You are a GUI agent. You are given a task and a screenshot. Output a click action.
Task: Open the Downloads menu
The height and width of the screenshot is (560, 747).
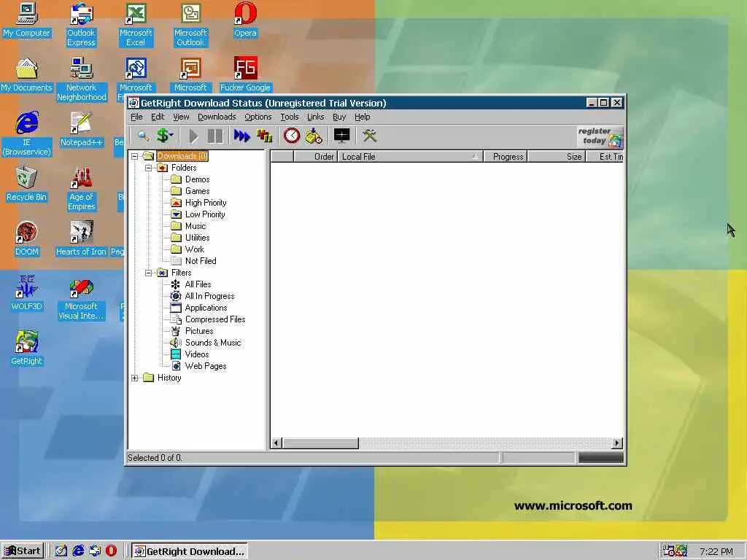tap(217, 117)
